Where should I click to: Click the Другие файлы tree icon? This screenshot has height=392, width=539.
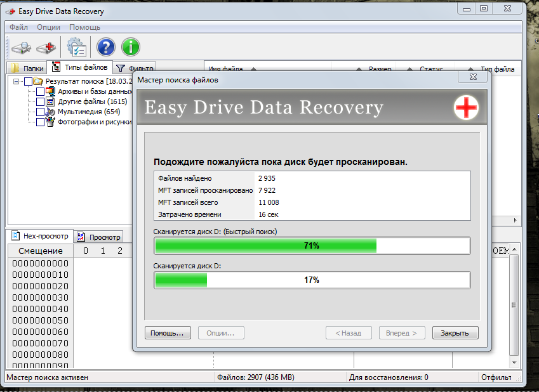click(x=50, y=101)
